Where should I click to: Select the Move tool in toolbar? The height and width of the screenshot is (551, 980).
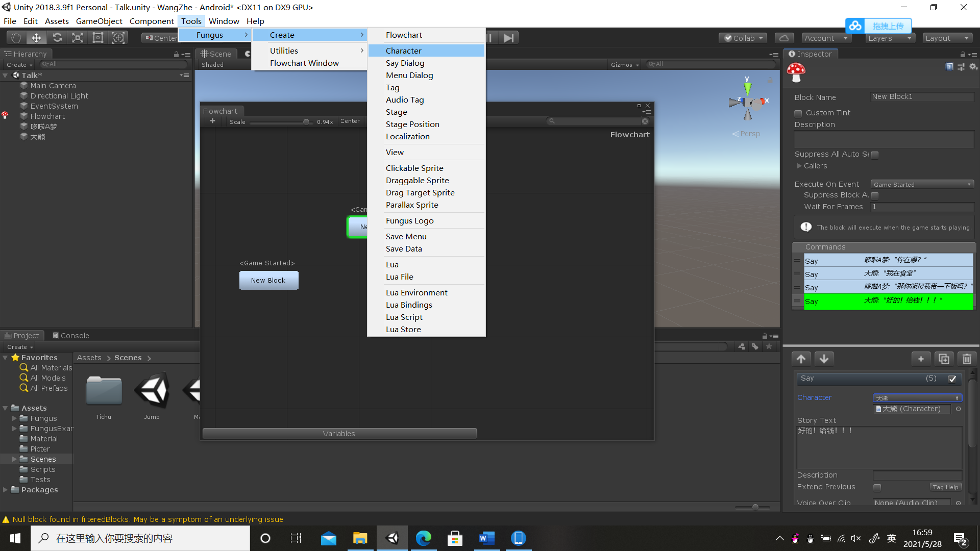click(x=36, y=38)
